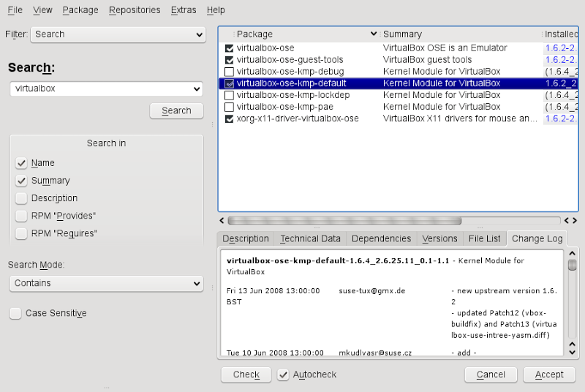Toggle status icon for virtualbox-ose-guest-tools package
The width and height of the screenshot is (585, 392).
(x=230, y=60)
